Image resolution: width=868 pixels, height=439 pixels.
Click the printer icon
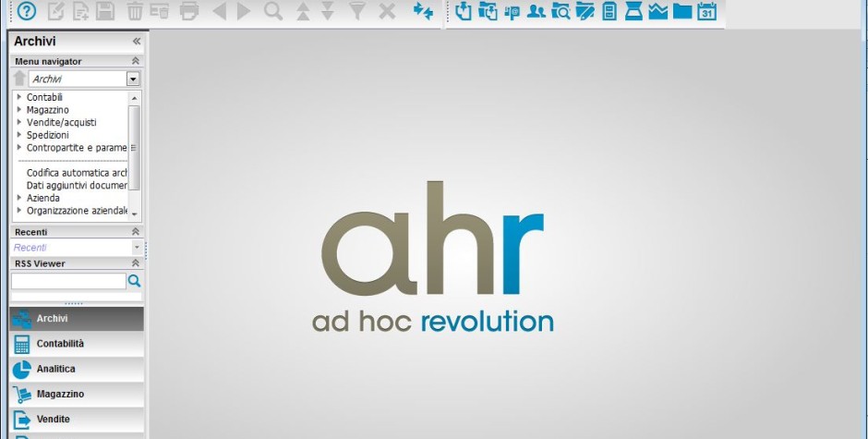coord(188,11)
